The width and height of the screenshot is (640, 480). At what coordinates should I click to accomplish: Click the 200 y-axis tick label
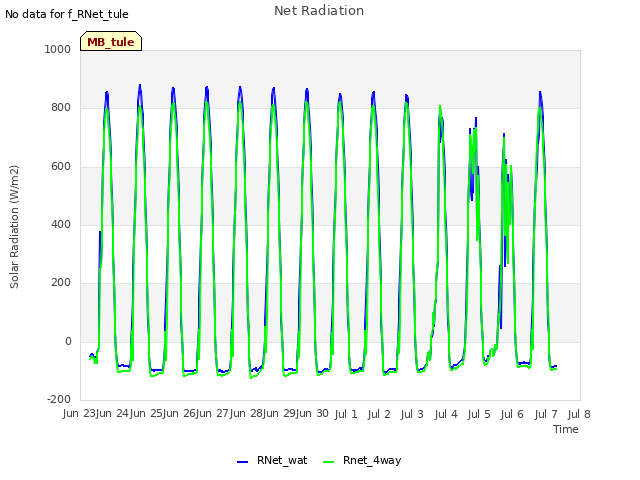coord(61,282)
